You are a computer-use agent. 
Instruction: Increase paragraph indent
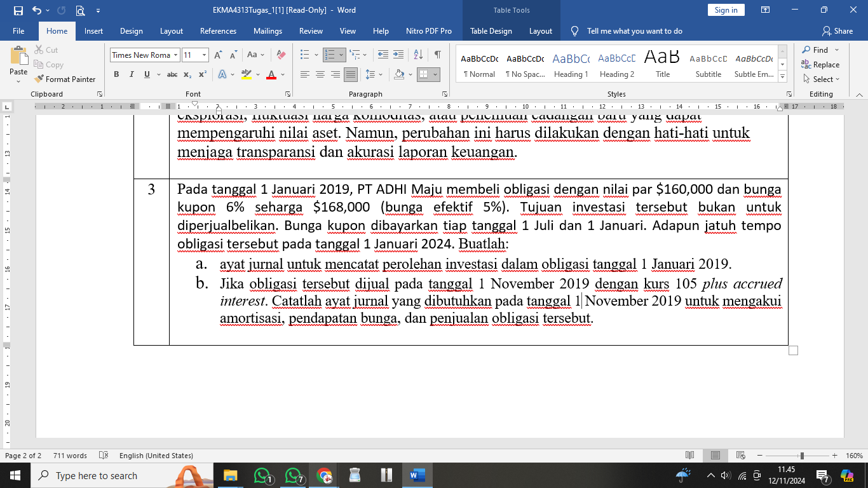pyautogui.click(x=398, y=55)
